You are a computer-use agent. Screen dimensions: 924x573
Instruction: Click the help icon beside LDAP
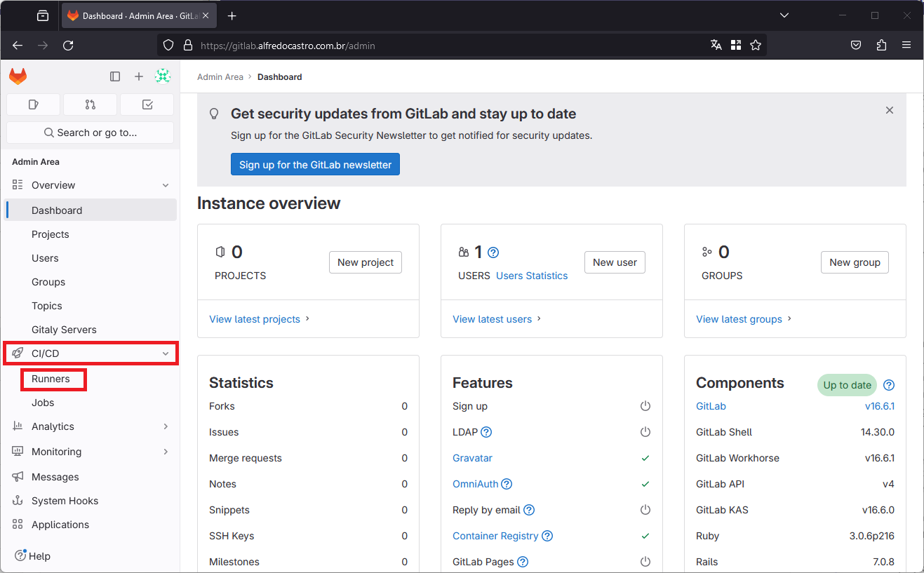[486, 432]
